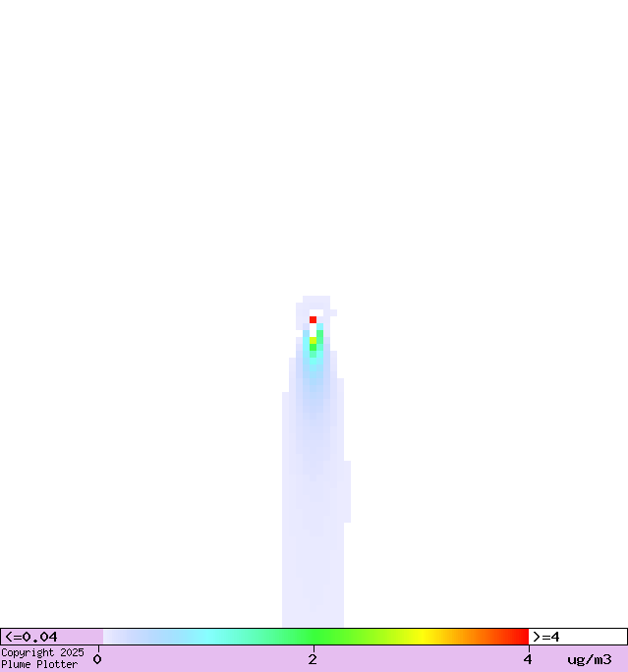628x672 pixels.
Task: Click the red peak concentration pixel
Action: 313,319
